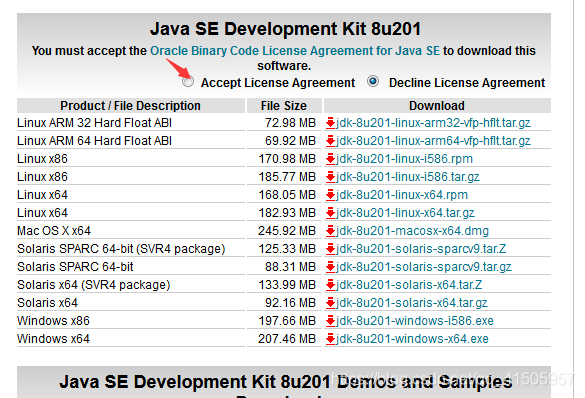Click the 197.66 MB file size cell

click(287, 321)
